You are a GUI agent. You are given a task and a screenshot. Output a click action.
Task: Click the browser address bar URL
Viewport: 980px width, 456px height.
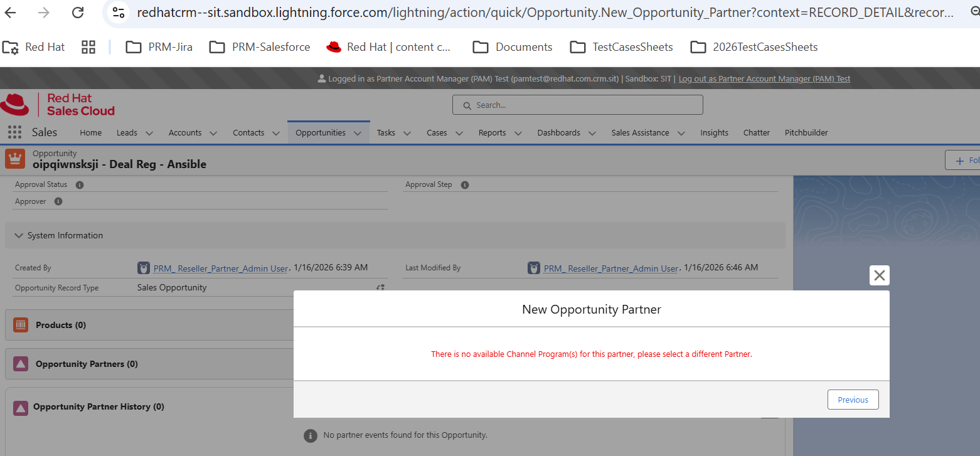coord(546,13)
